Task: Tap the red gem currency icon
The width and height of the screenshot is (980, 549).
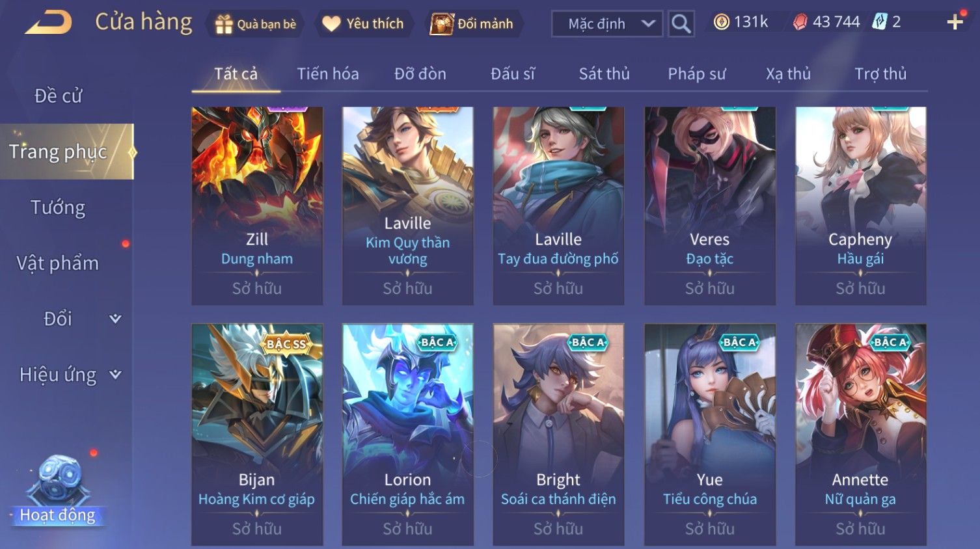Action: coord(800,22)
